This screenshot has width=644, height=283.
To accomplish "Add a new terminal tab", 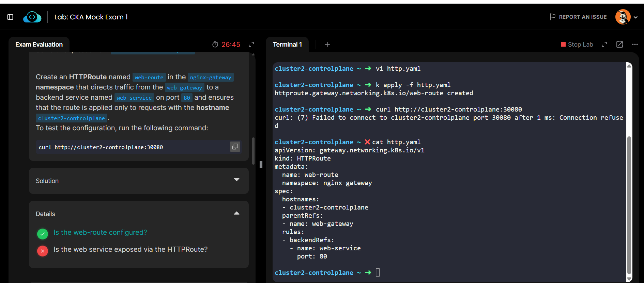I will click(x=327, y=45).
